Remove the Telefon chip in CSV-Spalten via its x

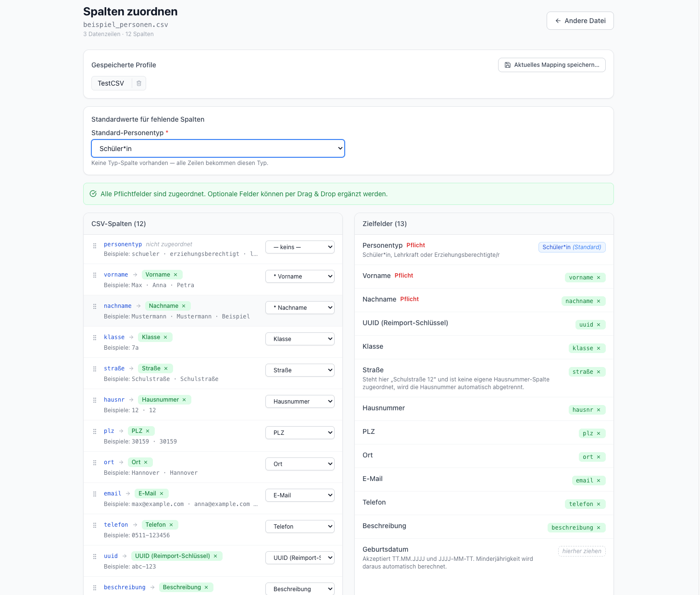click(171, 525)
